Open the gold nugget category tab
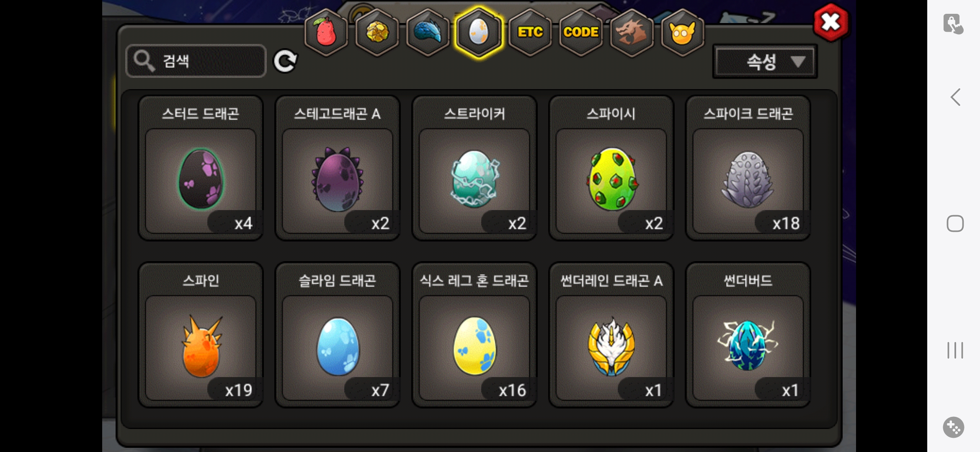 [377, 33]
